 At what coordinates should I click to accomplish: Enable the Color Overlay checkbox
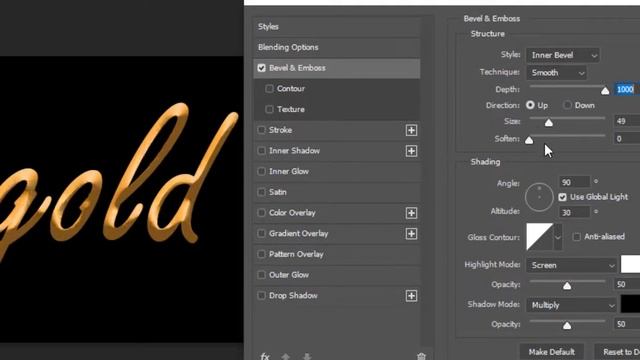click(x=261, y=213)
